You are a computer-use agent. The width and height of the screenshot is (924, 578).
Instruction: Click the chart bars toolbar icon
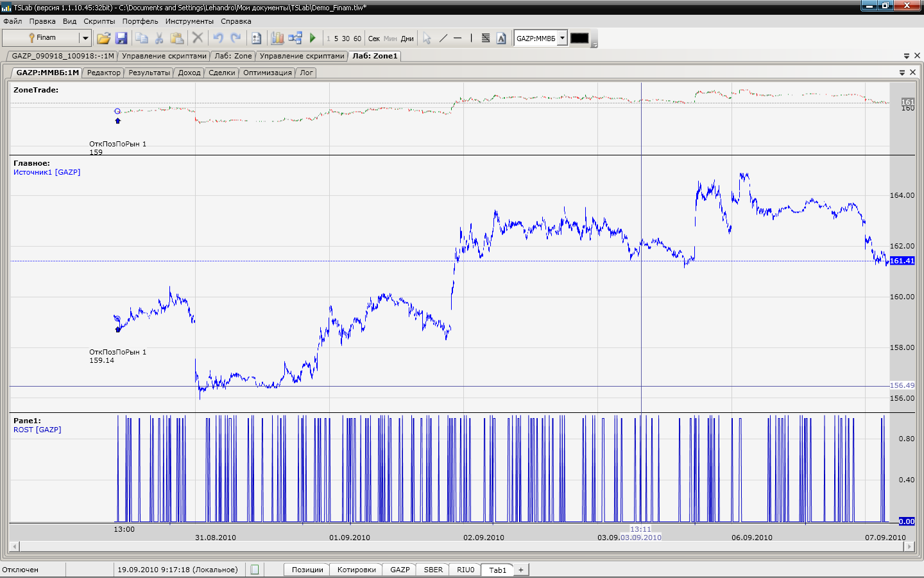click(277, 39)
